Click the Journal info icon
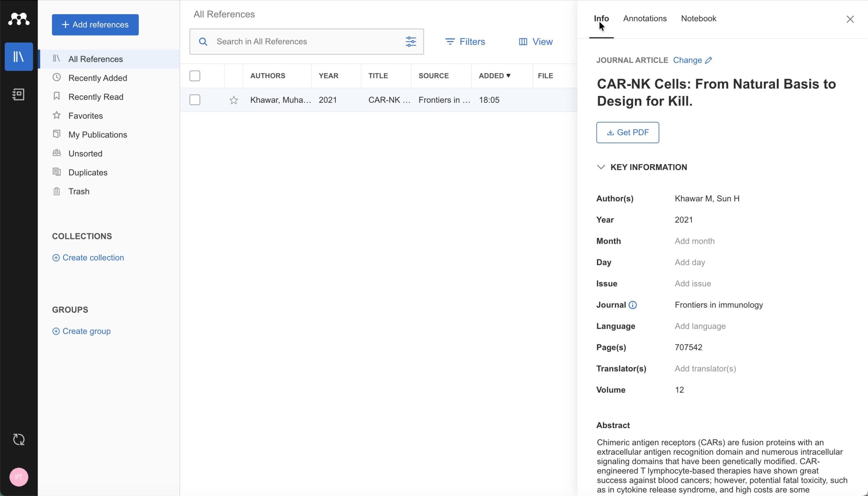868x496 pixels. click(633, 305)
